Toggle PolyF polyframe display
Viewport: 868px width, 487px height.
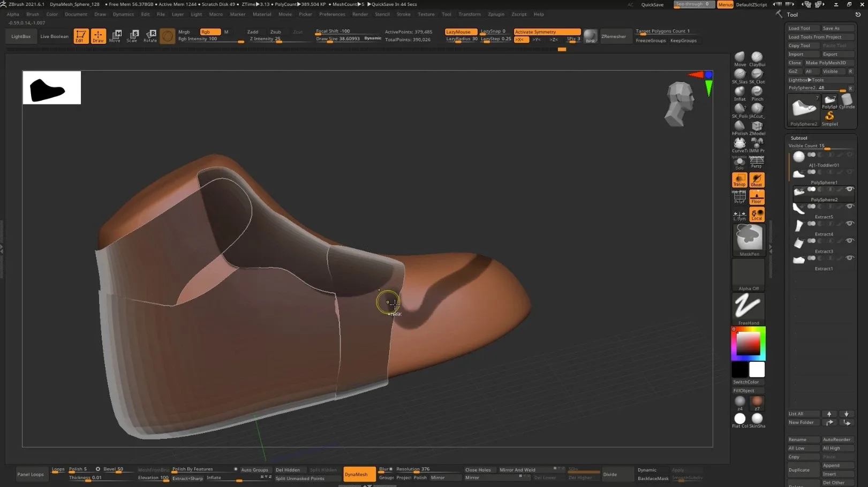click(x=739, y=197)
